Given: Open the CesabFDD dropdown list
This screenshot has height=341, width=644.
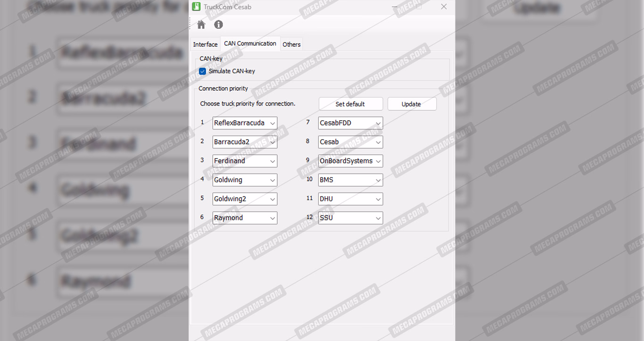Looking at the screenshot, I should tap(350, 123).
